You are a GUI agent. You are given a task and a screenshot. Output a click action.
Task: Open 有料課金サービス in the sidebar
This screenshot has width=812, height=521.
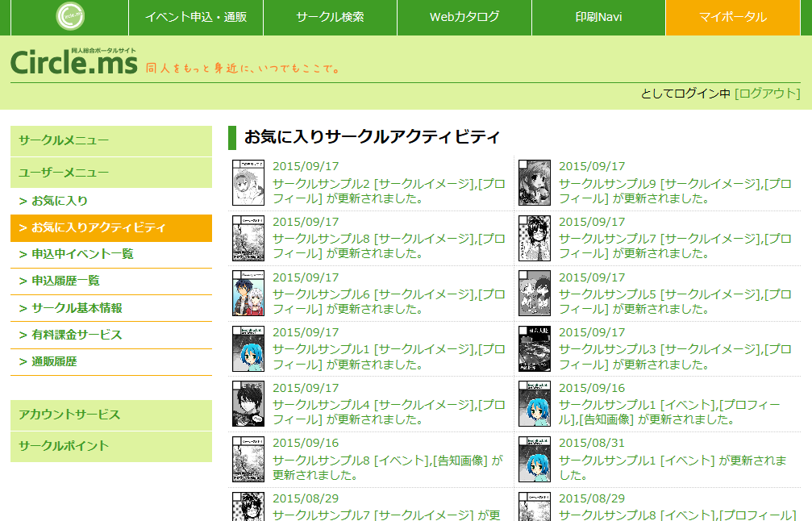(111, 335)
